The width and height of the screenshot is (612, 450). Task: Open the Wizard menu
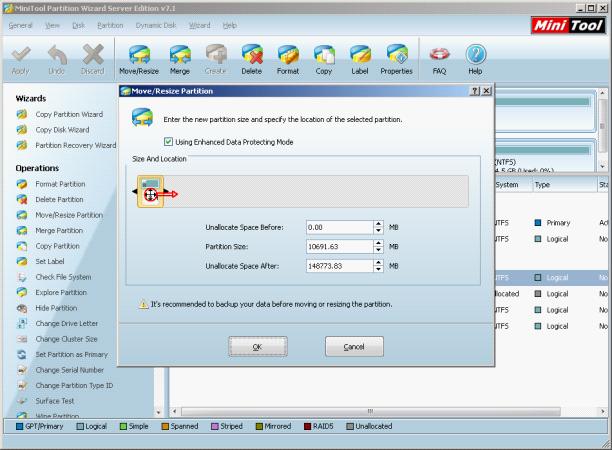199,25
